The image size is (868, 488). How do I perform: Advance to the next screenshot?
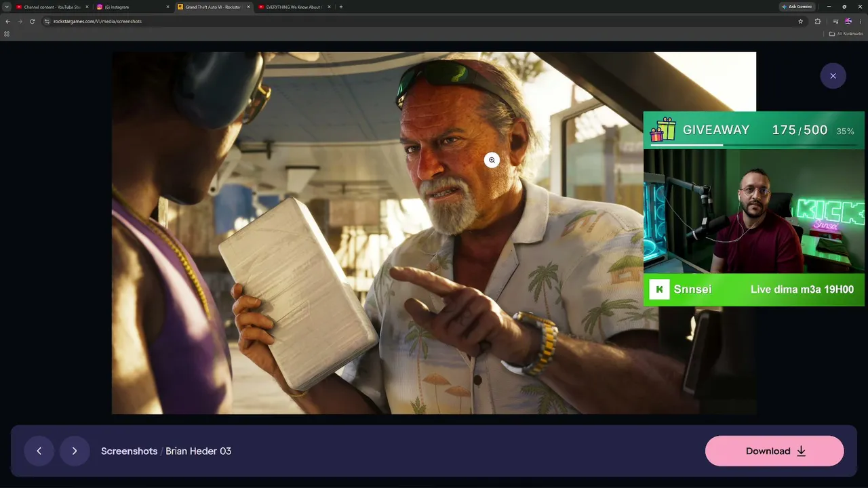point(75,451)
